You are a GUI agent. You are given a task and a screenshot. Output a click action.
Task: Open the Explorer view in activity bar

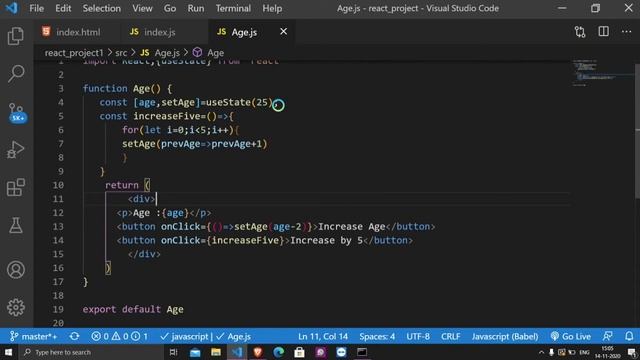(16, 36)
